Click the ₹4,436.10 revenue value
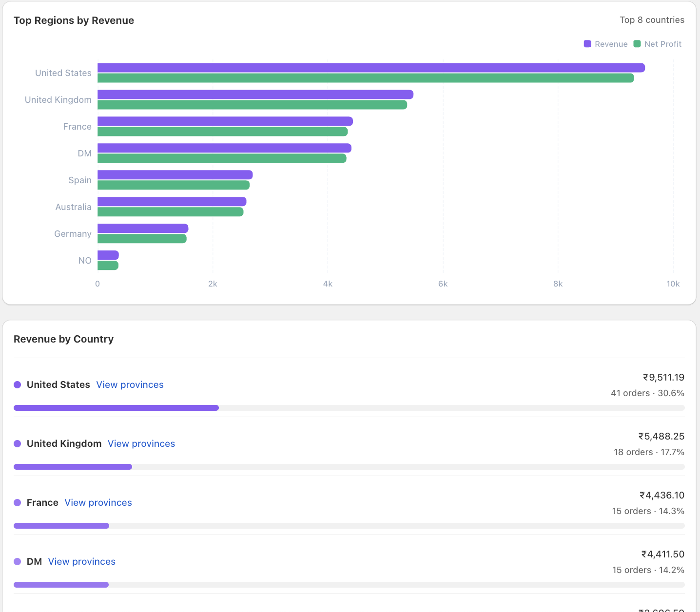 [x=662, y=495]
